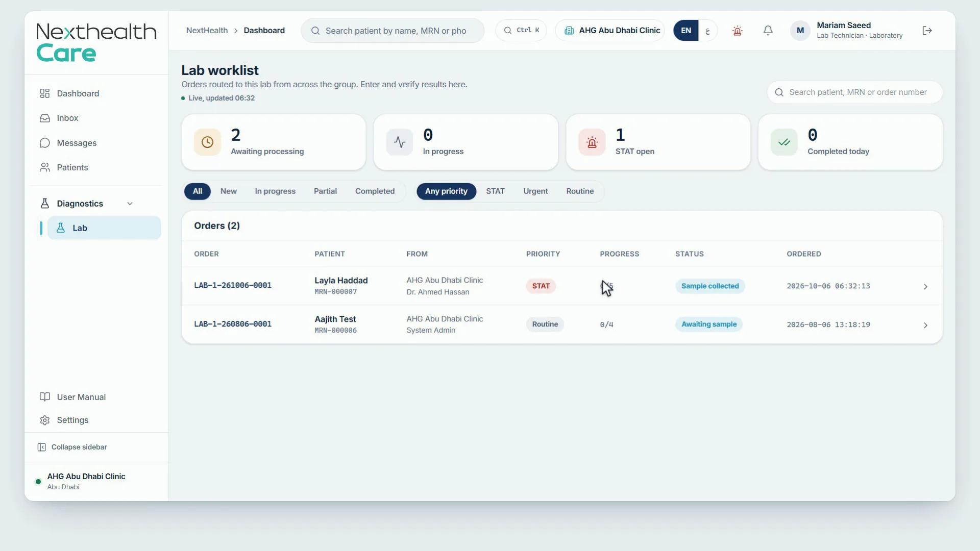Filter priority to Routine
This screenshot has height=551, width=980.
pos(580,191)
